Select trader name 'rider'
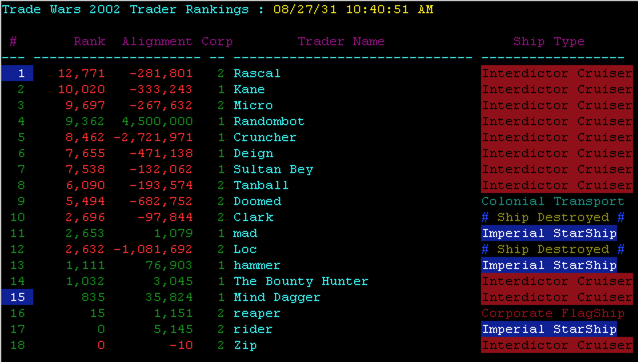This screenshot has height=362, width=638. 253,329
